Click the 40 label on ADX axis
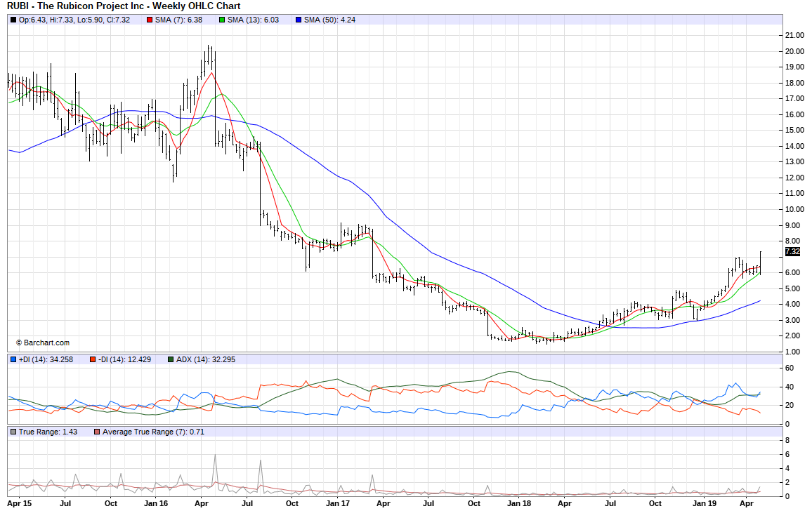 (x=790, y=387)
